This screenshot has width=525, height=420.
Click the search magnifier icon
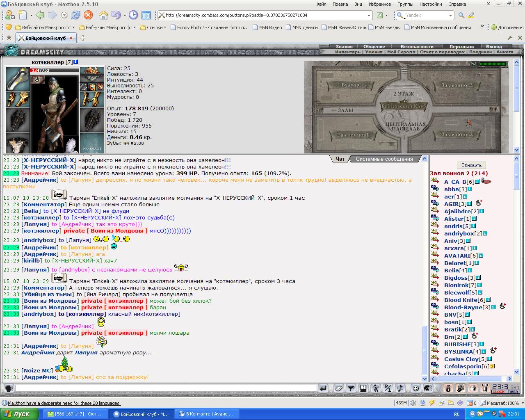[x=461, y=15]
